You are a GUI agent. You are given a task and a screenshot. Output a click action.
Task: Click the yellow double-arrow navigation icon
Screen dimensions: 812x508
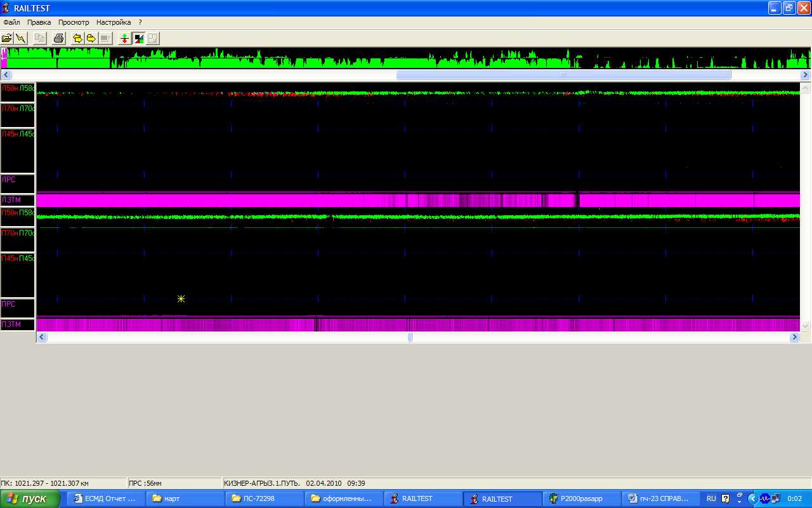tap(77, 39)
